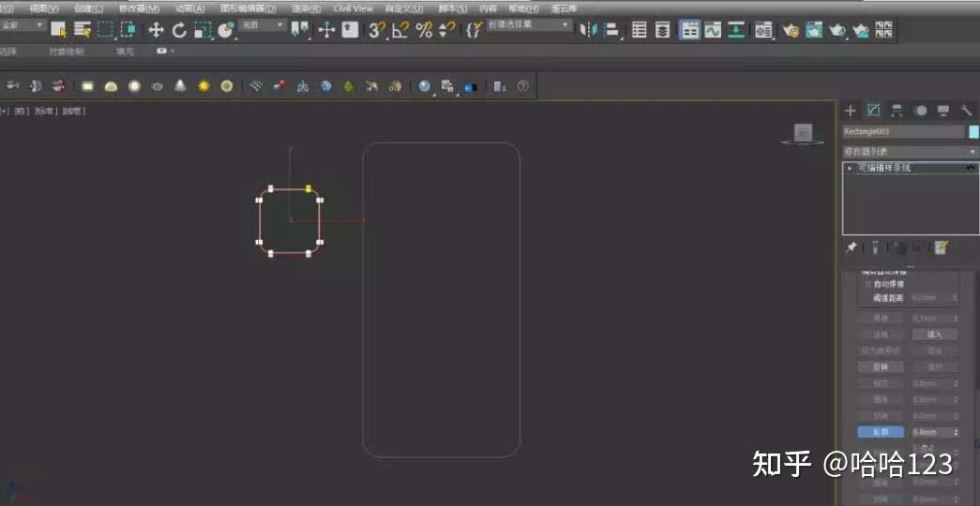Click the object color swatch beside Rectangle003
The width and height of the screenshot is (980, 506).
point(973,131)
